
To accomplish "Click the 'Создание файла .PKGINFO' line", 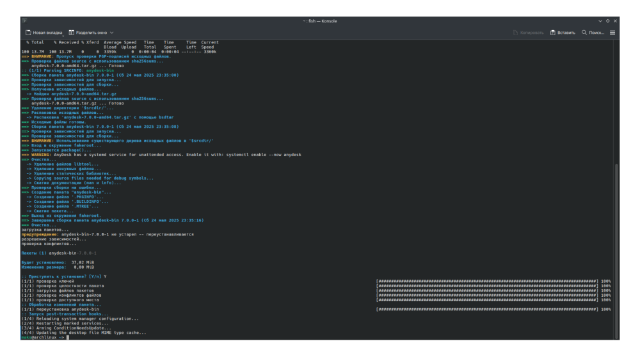I will point(65,197).
